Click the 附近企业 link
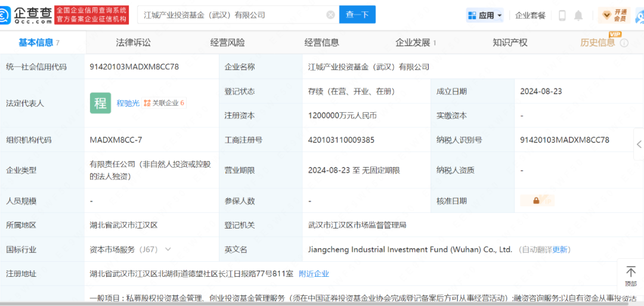 [x=314, y=274]
